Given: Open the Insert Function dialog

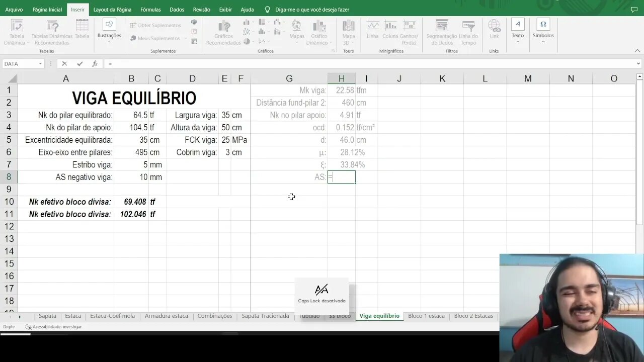Looking at the screenshot, I should point(95,64).
